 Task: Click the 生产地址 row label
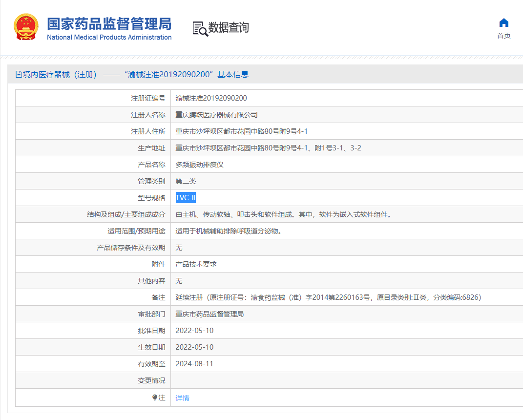pyautogui.click(x=151, y=148)
